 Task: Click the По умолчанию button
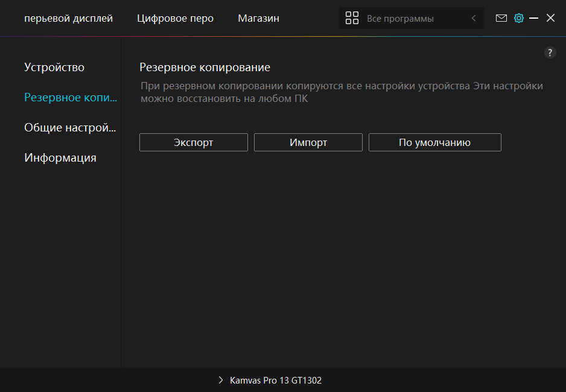coord(434,142)
